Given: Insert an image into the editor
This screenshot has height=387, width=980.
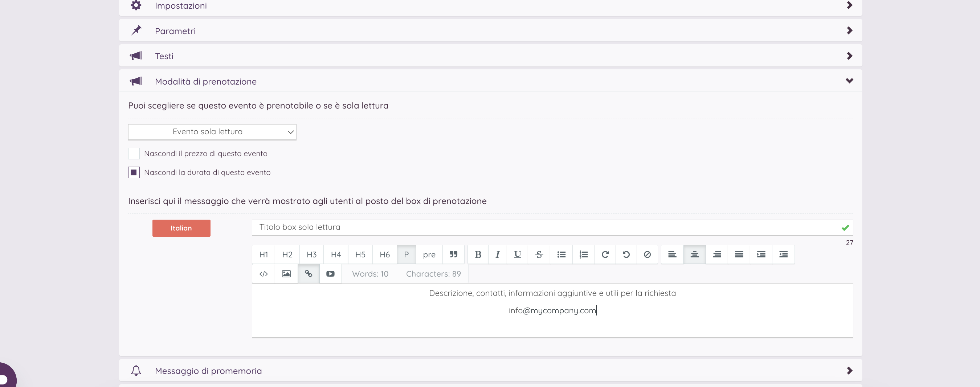Looking at the screenshot, I should point(286,274).
